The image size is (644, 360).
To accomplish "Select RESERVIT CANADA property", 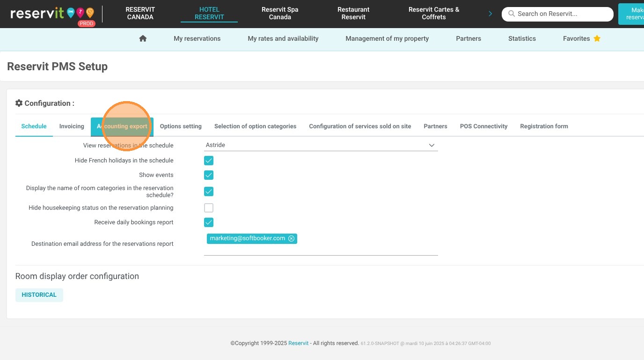I will click(x=140, y=13).
